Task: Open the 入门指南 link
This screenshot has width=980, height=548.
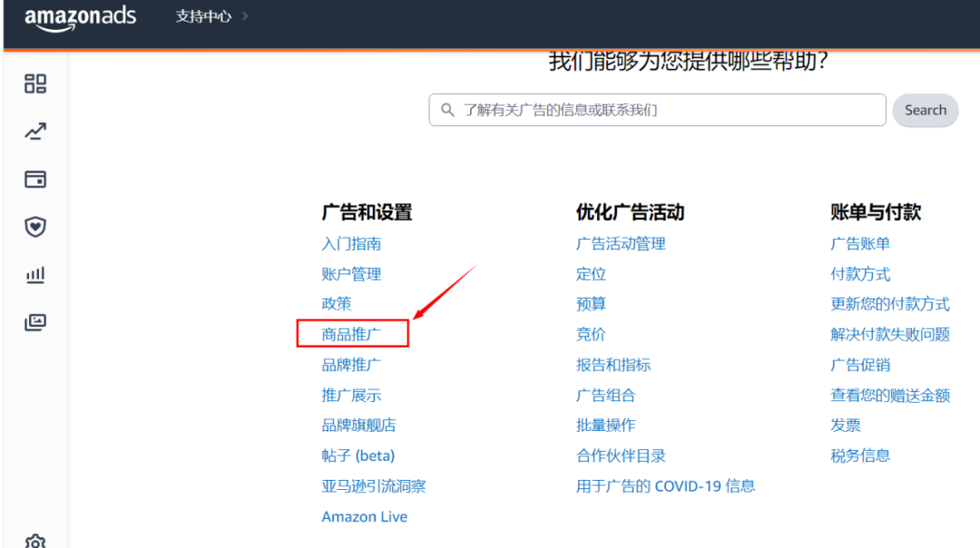Action: (351, 243)
